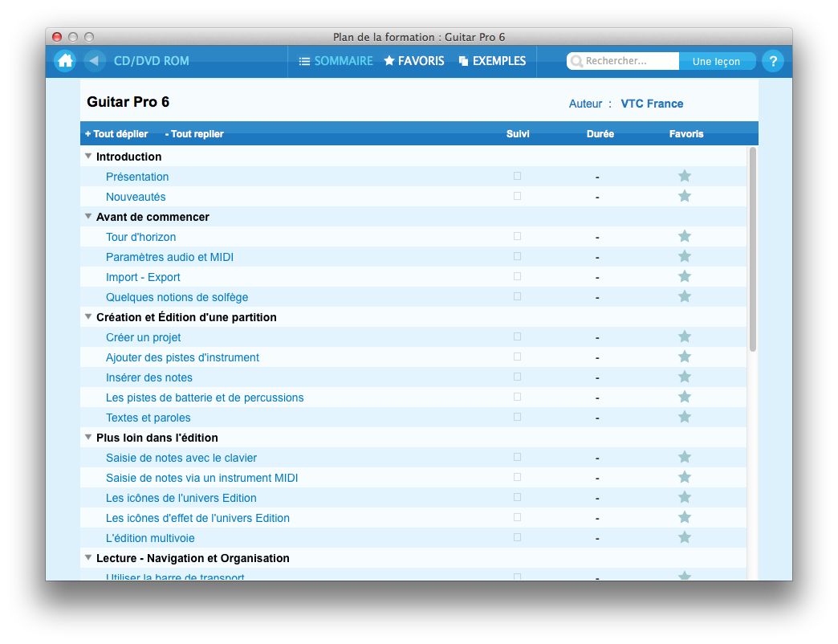The width and height of the screenshot is (838, 644).
Task: Collapse the Introduction section triangle
Action: (x=89, y=156)
